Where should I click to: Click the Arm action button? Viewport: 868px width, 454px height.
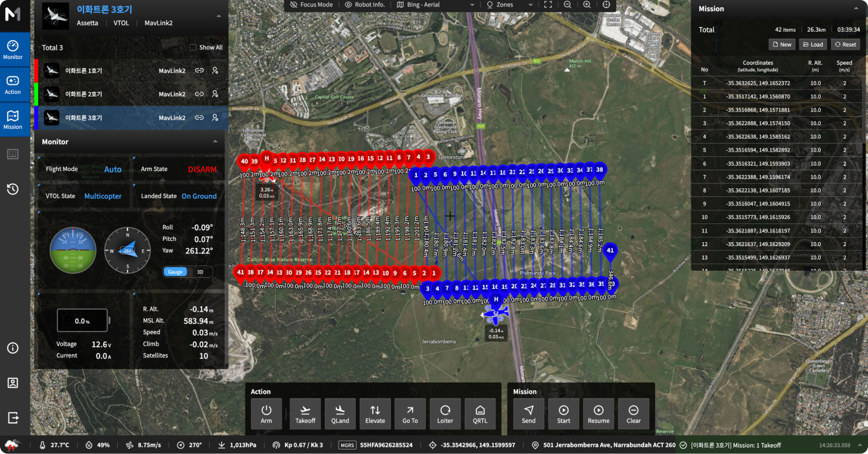(266, 414)
